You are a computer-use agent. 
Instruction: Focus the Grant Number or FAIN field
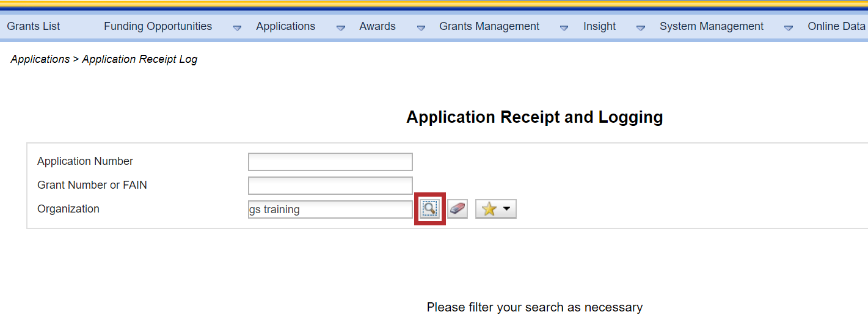330,185
